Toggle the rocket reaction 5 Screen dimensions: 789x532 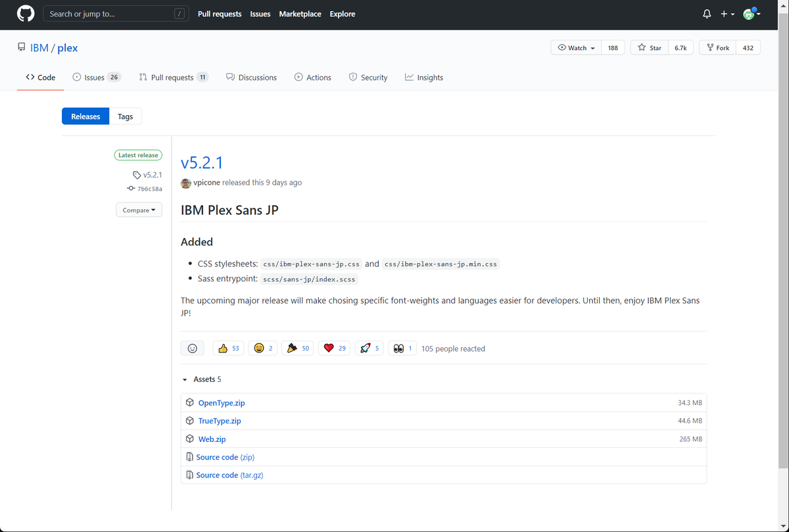[370, 349]
